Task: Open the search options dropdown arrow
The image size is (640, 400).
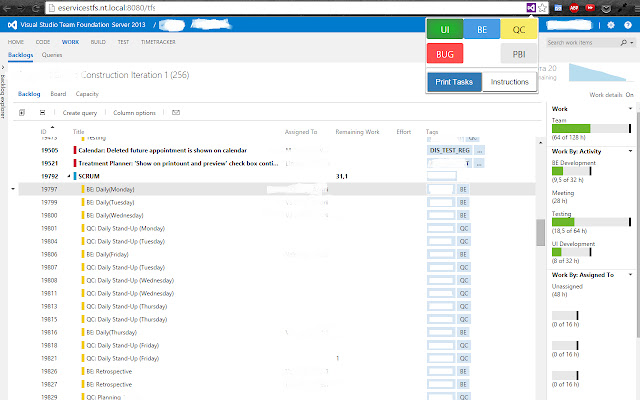Action: (632, 42)
